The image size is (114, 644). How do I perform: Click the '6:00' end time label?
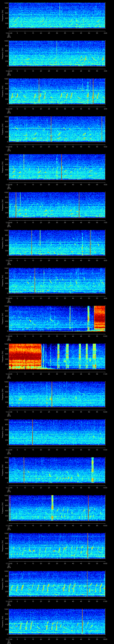tap(105, 184)
